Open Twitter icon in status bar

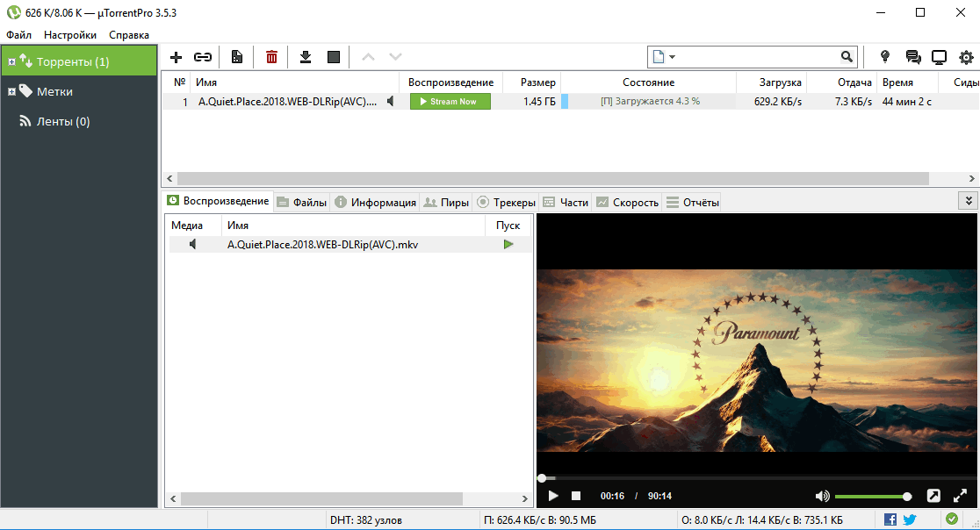[910, 519]
